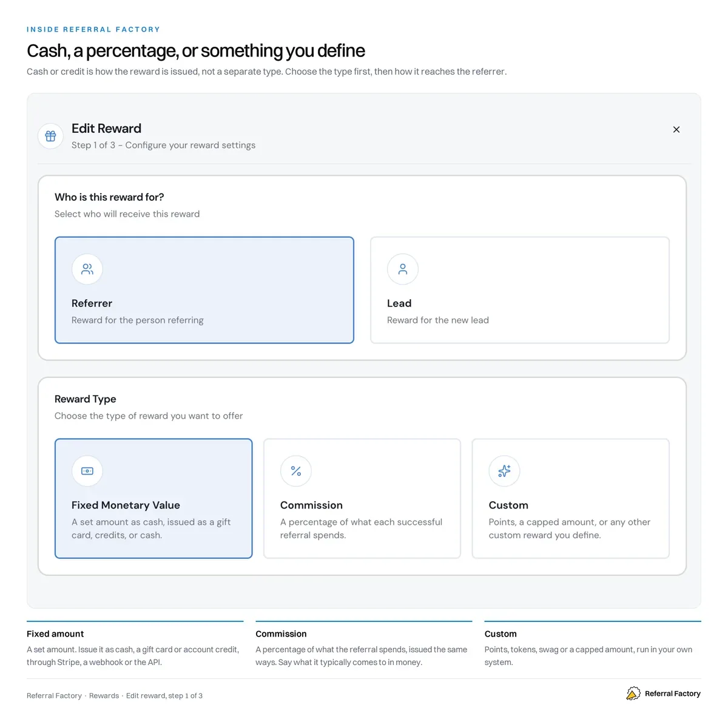Click the footer 'Referral Factory · Rewards · Edit reward, step 1 of 3' text
Screen dimensions: 728x716
click(115, 695)
